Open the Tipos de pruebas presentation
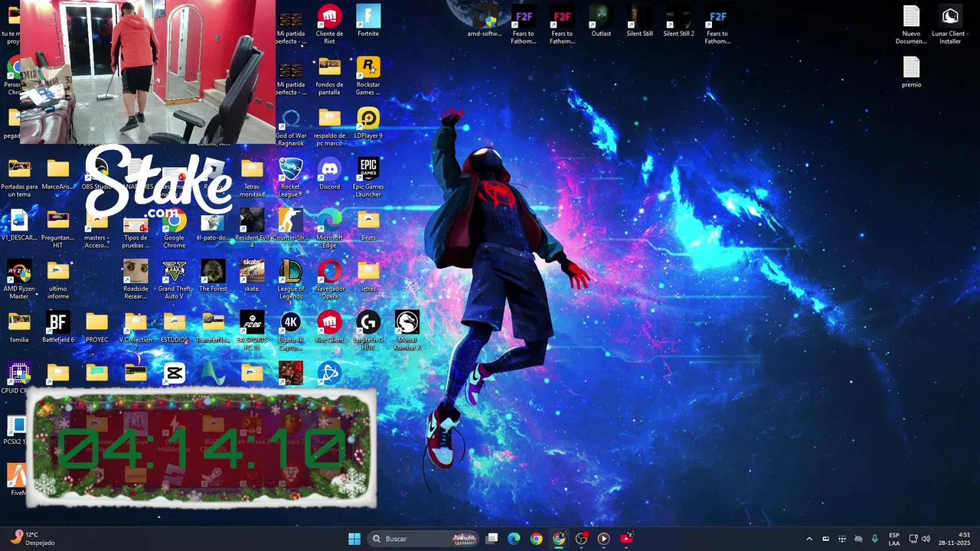The height and width of the screenshot is (551, 980). coord(136,229)
